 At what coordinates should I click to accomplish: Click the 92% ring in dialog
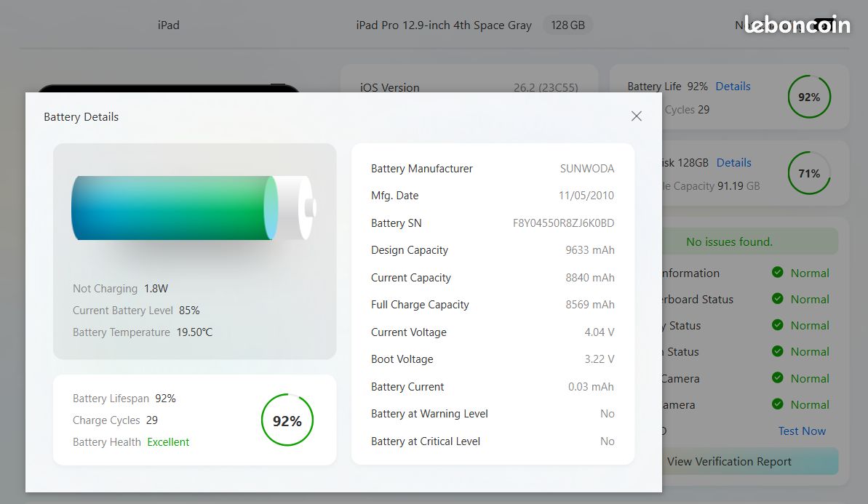point(287,420)
